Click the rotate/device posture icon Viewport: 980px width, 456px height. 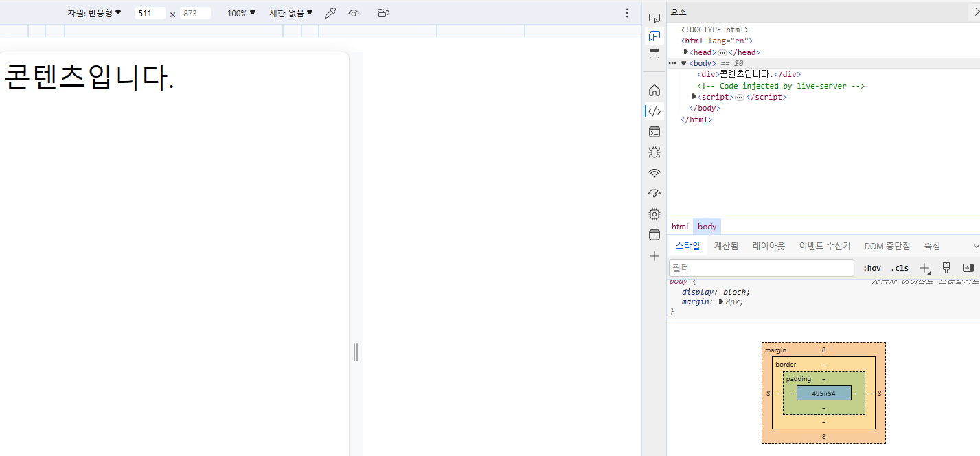point(383,13)
